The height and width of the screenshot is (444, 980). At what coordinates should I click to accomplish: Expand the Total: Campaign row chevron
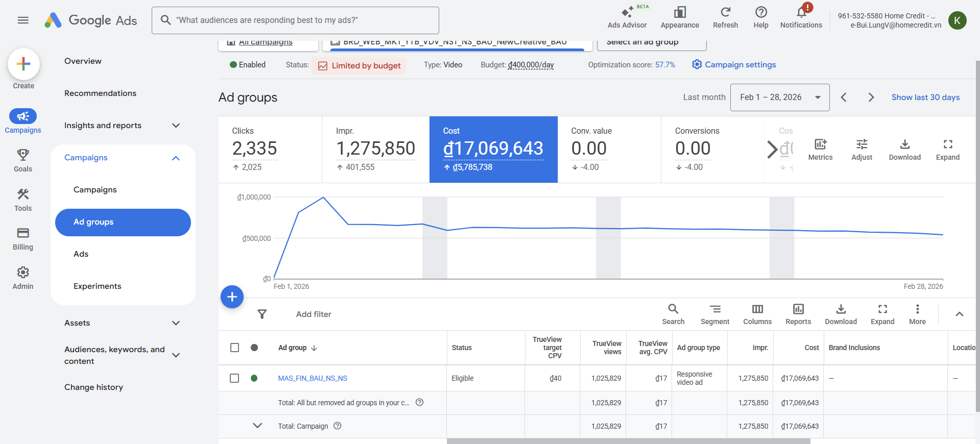pyautogui.click(x=257, y=426)
